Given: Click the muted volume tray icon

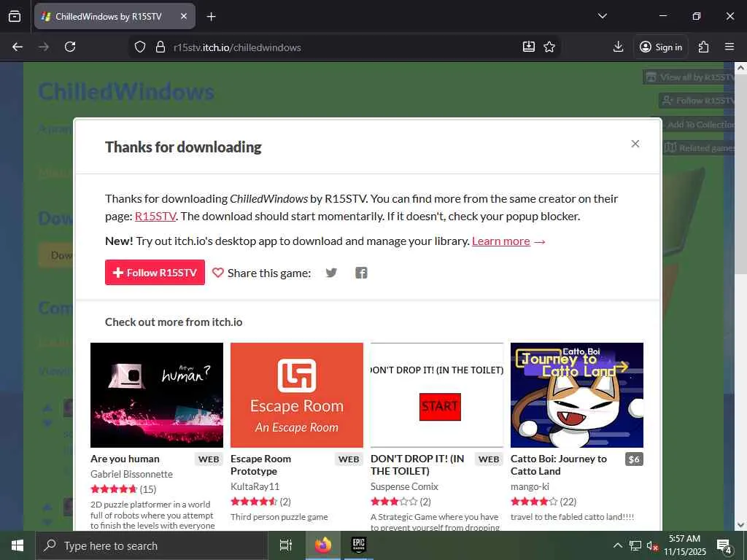Looking at the screenshot, I should click(x=652, y=545).
